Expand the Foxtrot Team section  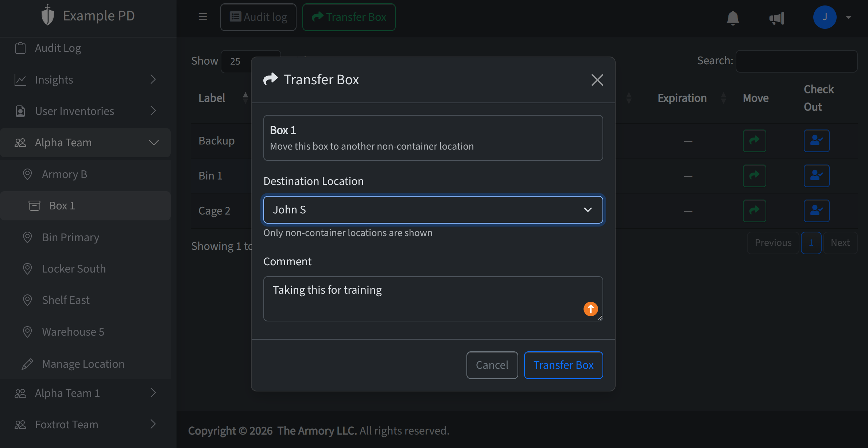click(x=153, y=424)
